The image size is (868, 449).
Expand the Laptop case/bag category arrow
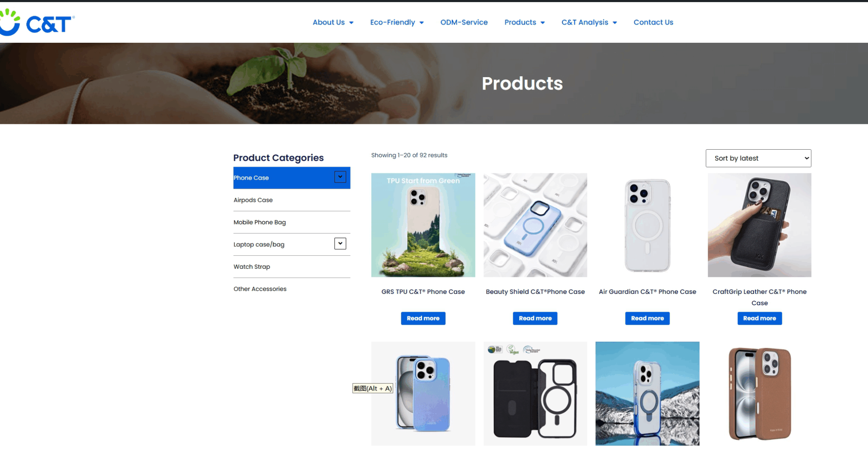(x=340, y=243)
